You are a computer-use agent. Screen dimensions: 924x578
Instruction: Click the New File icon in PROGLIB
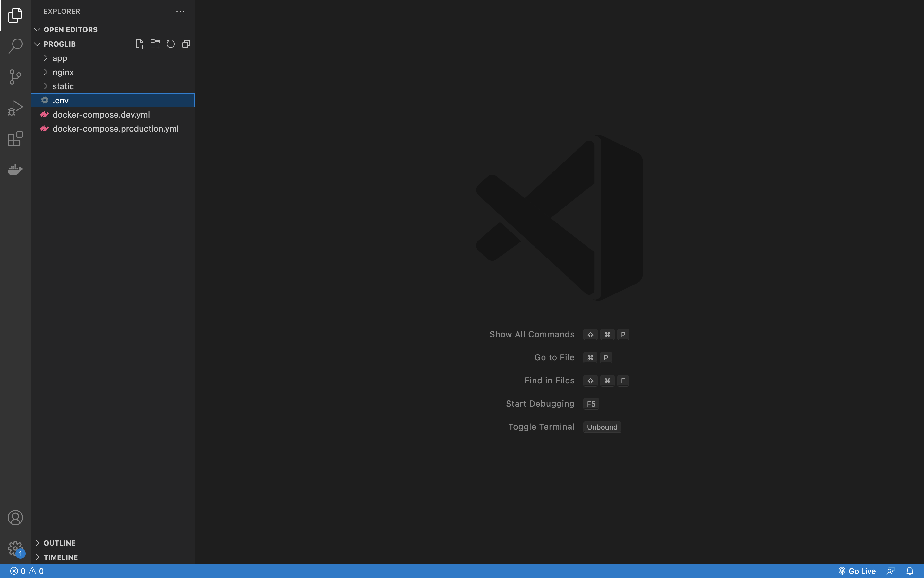(x=140, y=44)
